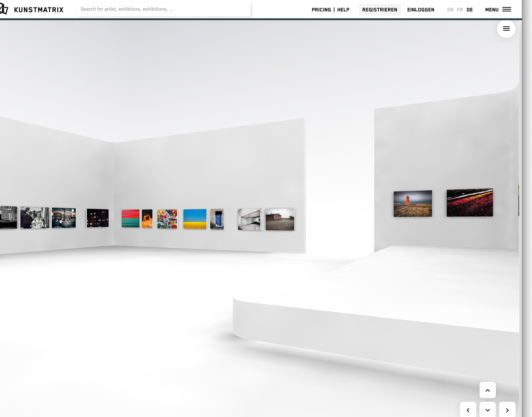532x417 pixels.
Task: Open the blue door photograph
Action: 217,219
